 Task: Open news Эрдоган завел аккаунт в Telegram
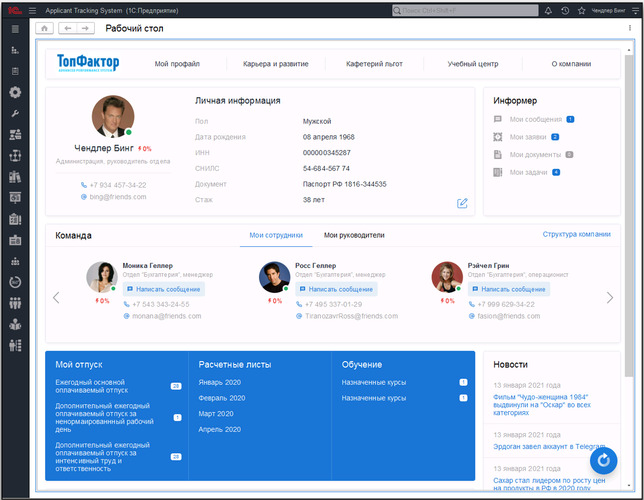click(x=549, y=447)
